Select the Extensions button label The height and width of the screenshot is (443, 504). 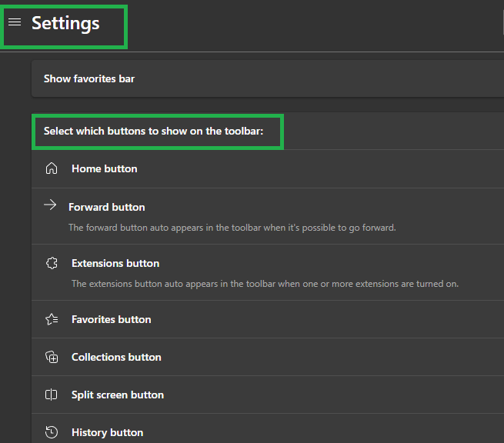coord(115,263)
